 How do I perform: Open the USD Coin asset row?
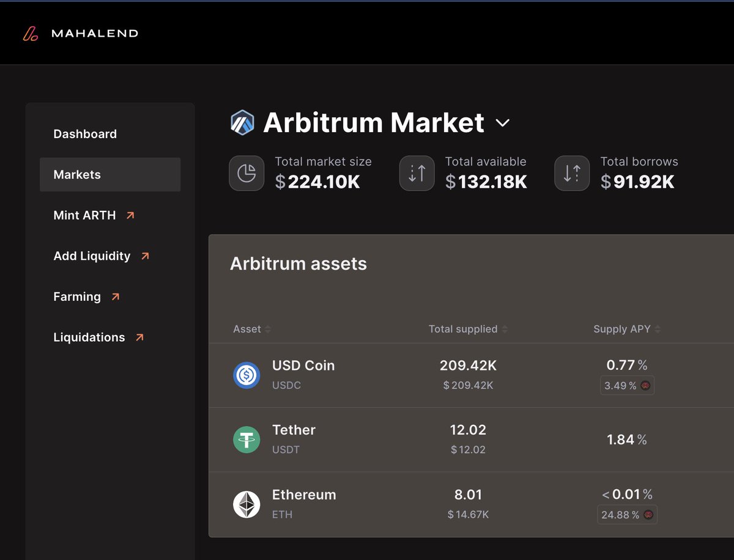471,375
